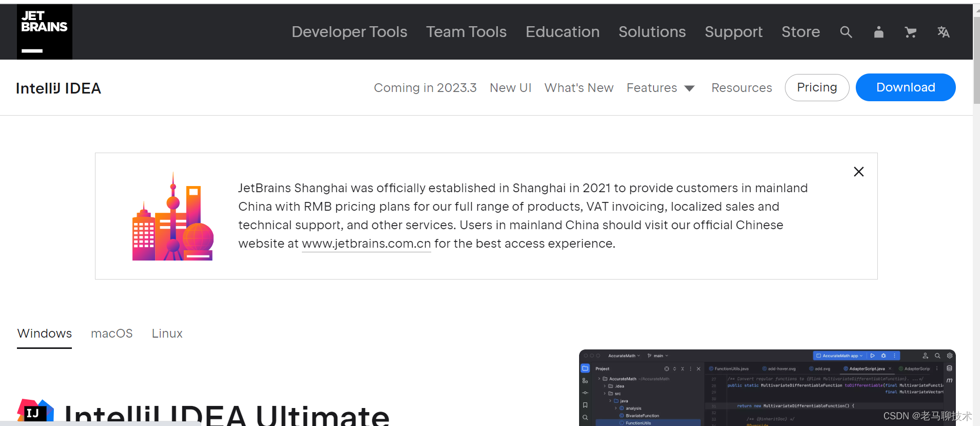The height and width of the screenshot is (426, 980).
Task: Hide the Project panel in IDE preview
Action: pos(698,368)
